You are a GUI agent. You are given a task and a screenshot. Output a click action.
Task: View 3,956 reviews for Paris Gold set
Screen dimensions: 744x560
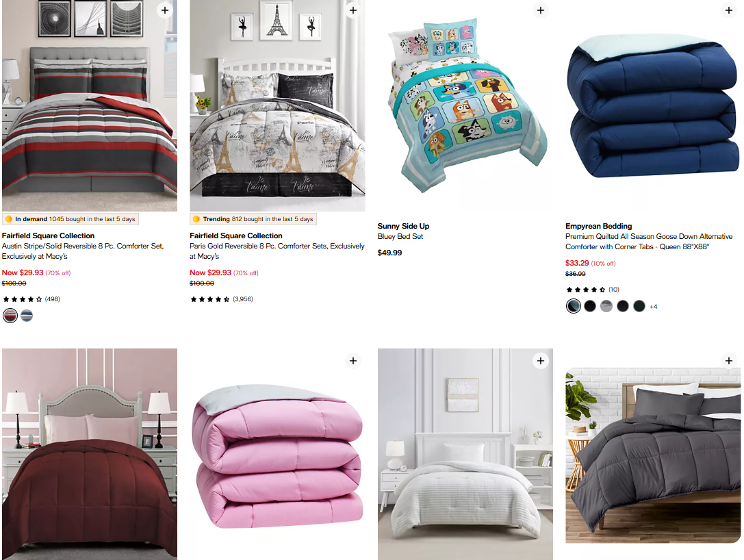click(222, 299)
